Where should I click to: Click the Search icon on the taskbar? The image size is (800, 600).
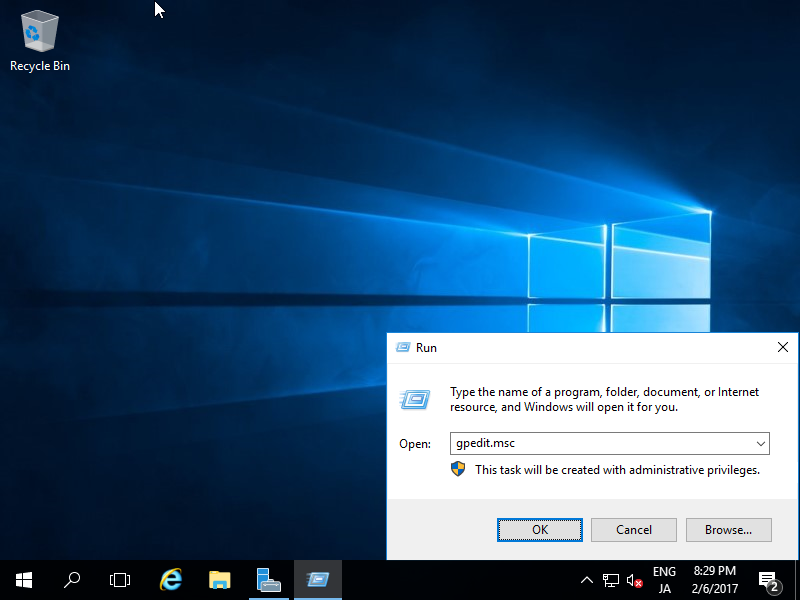[71, 580]
